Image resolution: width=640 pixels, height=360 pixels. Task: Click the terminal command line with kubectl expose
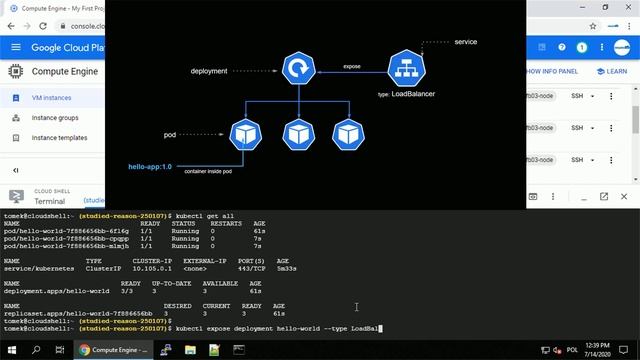coord(193,329)
